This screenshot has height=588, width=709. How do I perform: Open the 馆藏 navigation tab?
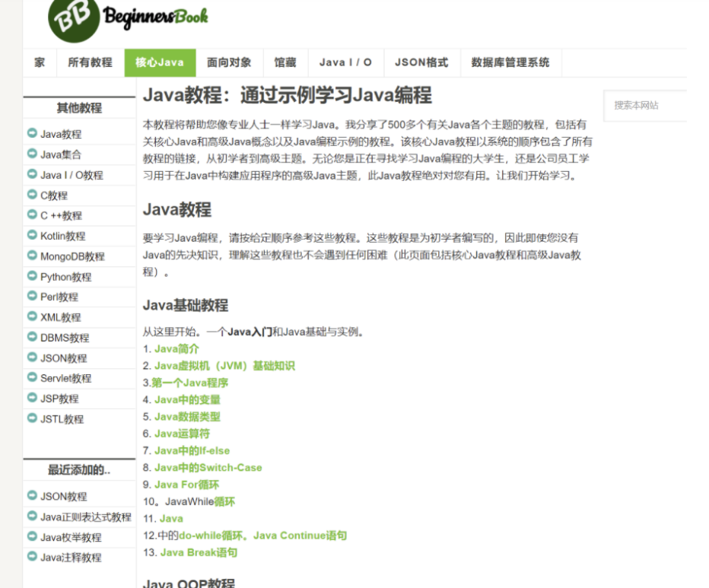[285, 62]
